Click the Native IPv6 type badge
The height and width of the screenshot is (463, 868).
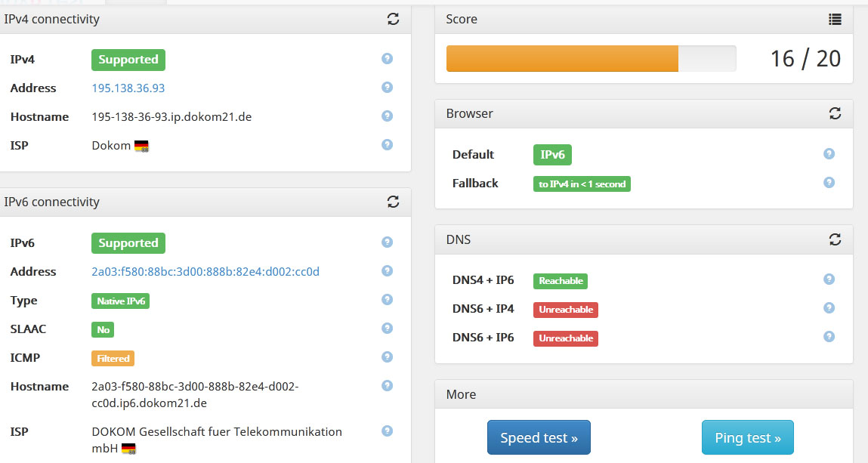[121, 301]
